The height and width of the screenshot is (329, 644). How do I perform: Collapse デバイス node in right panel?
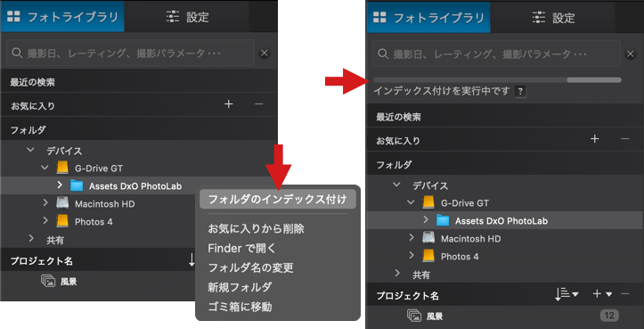pyautogui.click(x=396, y=185)
